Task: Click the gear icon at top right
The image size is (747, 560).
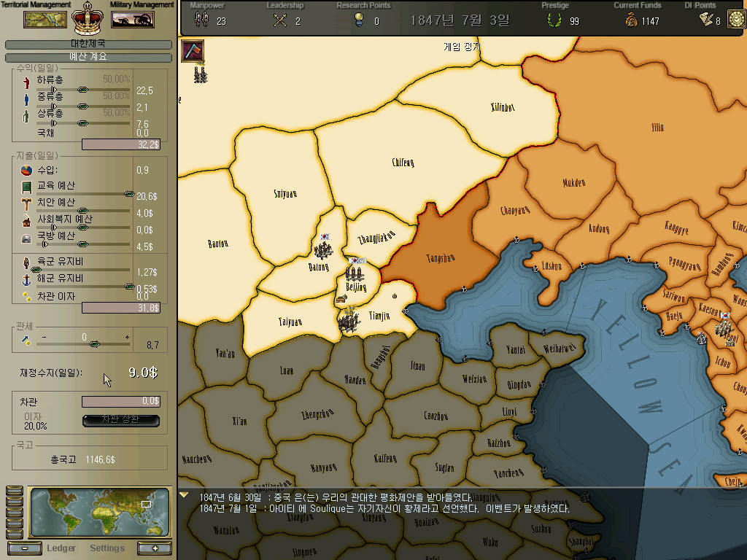Action: [737, 20]
